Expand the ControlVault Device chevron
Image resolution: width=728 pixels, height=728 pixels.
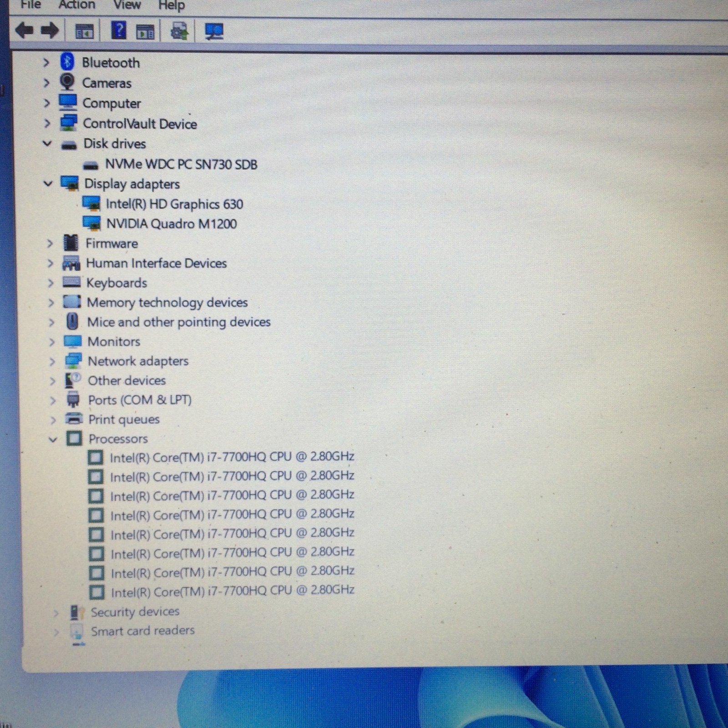click(x=47, y=123)
